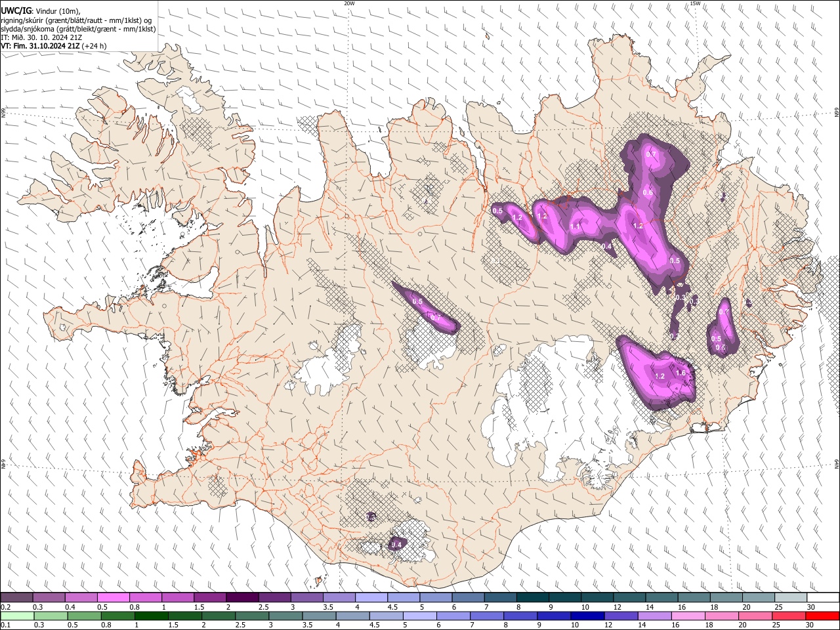Click upper legend swatch between 1.5 and 2
Screen dimensions: 840x630
coord(209,598)
